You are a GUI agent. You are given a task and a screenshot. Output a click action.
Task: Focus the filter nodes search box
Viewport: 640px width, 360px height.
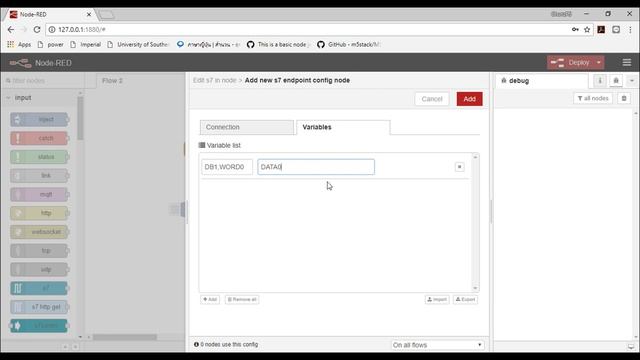(43, 81)
